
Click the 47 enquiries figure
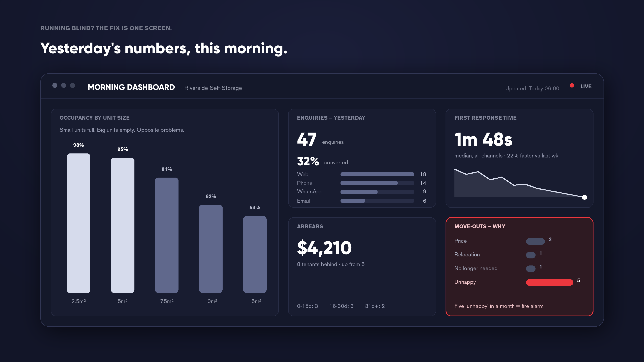point(307,139)
